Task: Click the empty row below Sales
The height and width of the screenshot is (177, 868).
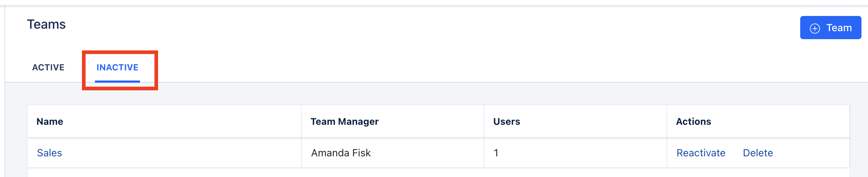Action: pos(438,173)
